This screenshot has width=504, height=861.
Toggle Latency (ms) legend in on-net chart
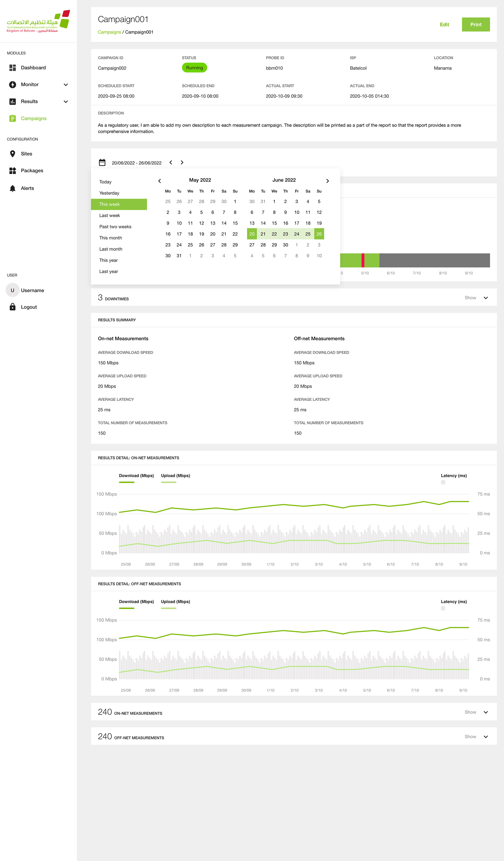[453, 476]
